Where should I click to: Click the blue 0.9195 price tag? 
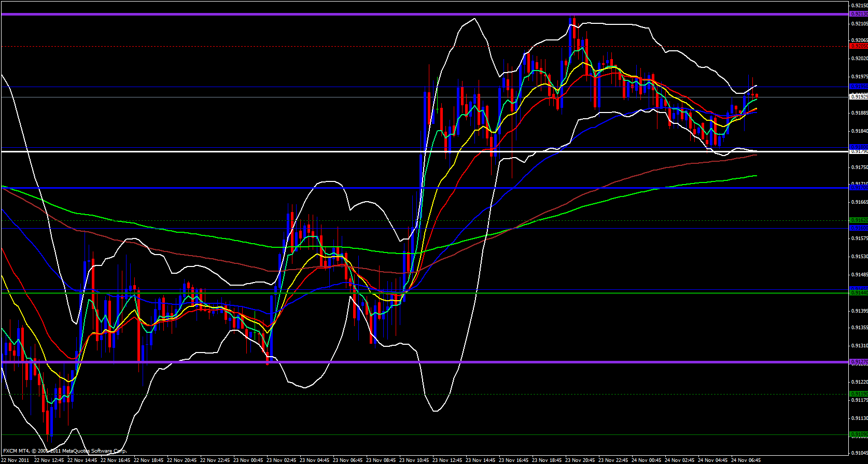pyautogui.click(x=859, y=87)
